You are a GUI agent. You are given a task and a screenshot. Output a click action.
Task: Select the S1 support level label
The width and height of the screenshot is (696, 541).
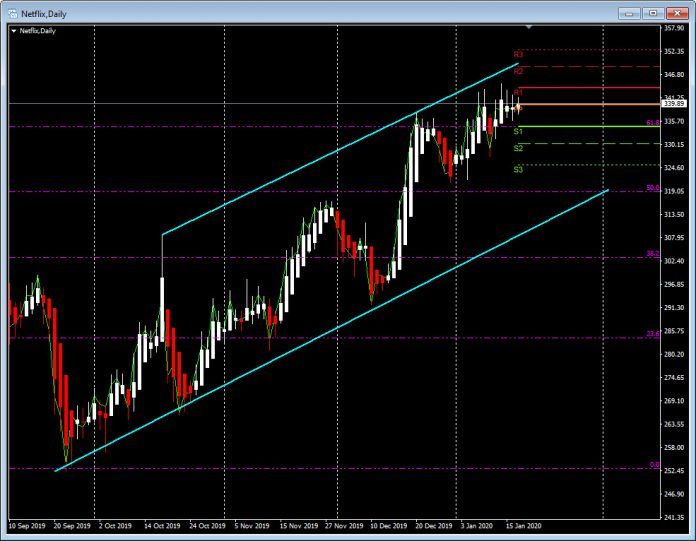[518, 131]
